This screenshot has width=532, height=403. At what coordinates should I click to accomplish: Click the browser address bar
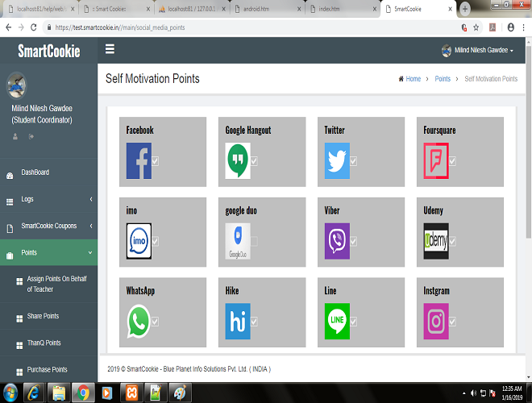pos(242,27)
